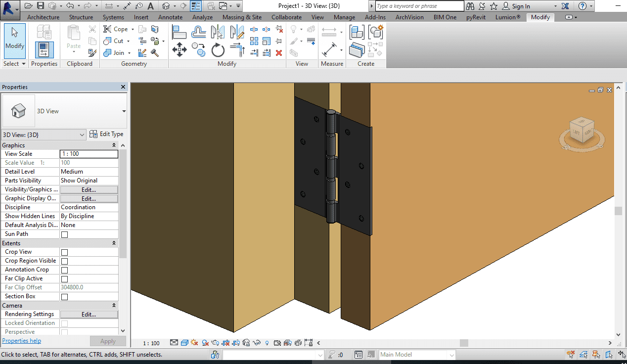This screenshot has height=364, width=627.
Task: Enable the Sun Path checkbox
Action: (x=64, y=234)
